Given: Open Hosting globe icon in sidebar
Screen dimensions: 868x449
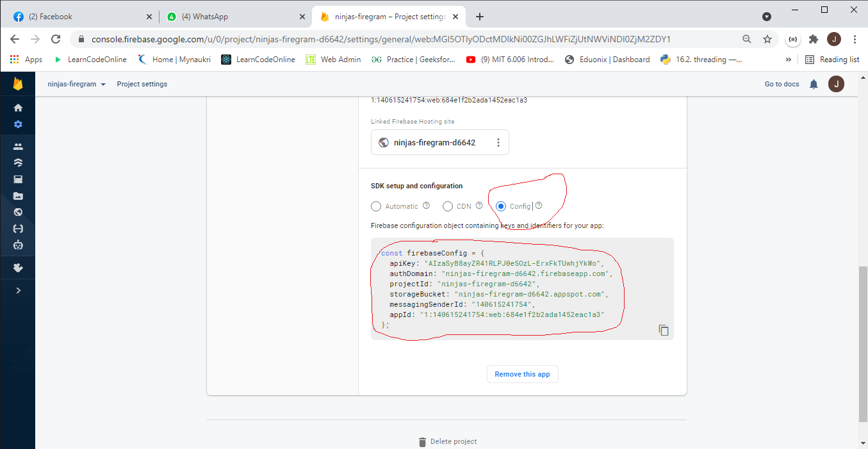Looking at the screenshot, I should (x=18, y=212).
